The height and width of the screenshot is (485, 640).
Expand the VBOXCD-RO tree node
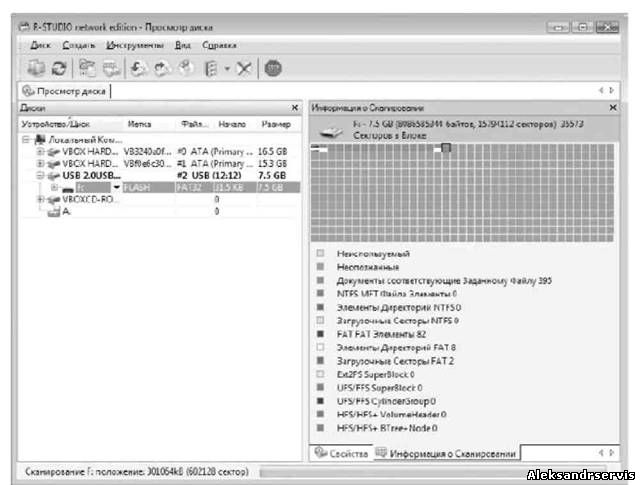(x=40, y=200)
